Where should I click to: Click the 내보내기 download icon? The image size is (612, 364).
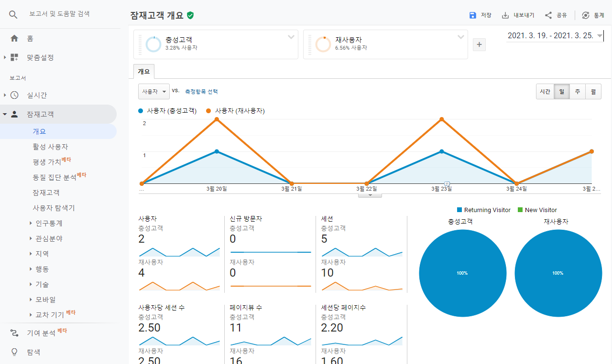(x=505, y=15)
